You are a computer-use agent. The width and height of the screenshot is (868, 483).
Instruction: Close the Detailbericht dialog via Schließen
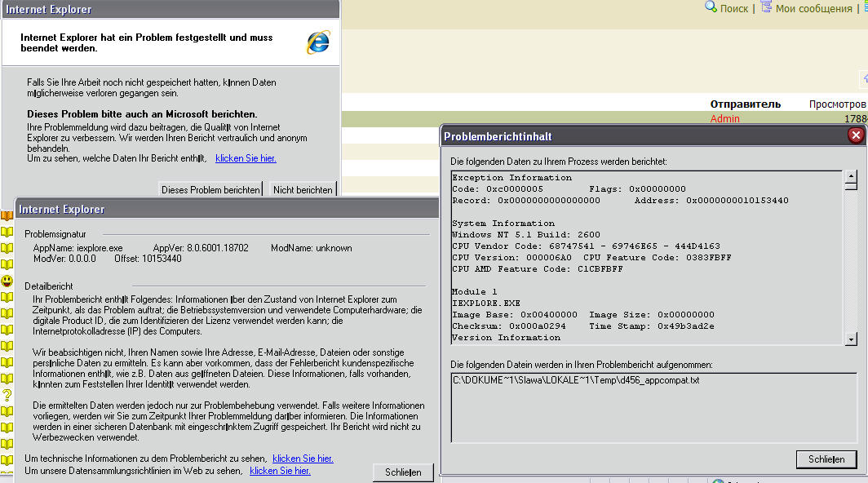[x=403, y=472]
